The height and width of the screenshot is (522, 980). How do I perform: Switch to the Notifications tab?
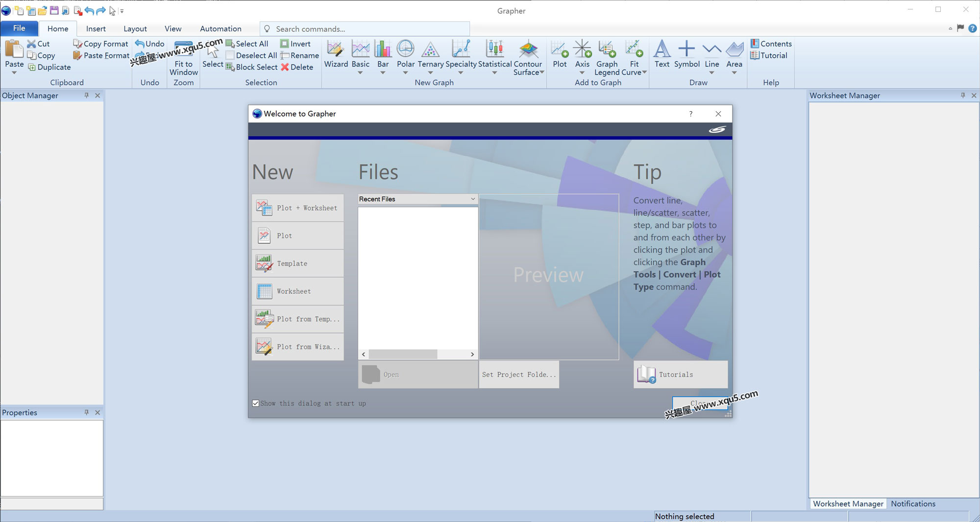point(913,503)
